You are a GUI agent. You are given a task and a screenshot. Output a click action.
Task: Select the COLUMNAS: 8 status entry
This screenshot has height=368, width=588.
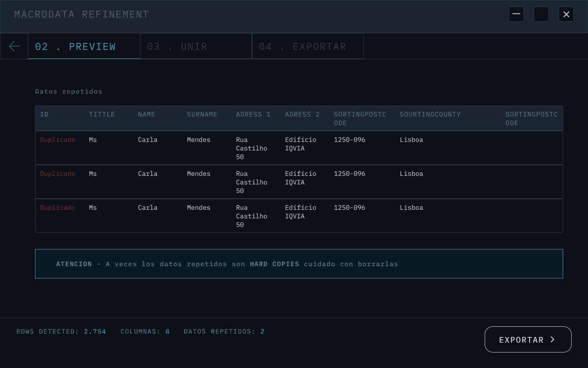[x=145, y=332]
